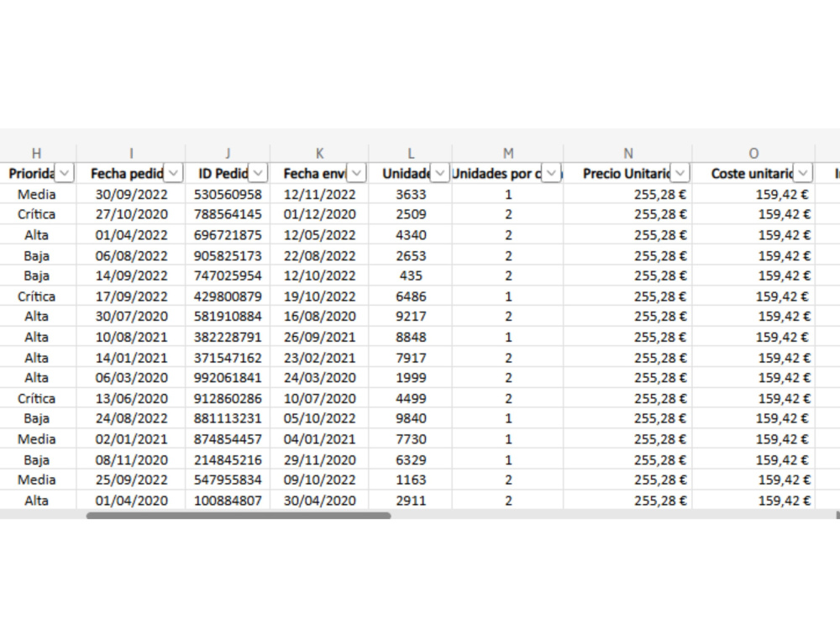Image resolution: width=840 pixels, height=630 pixels.
Task: Click shipping date cell 23/02/2021
Action: 319,357
